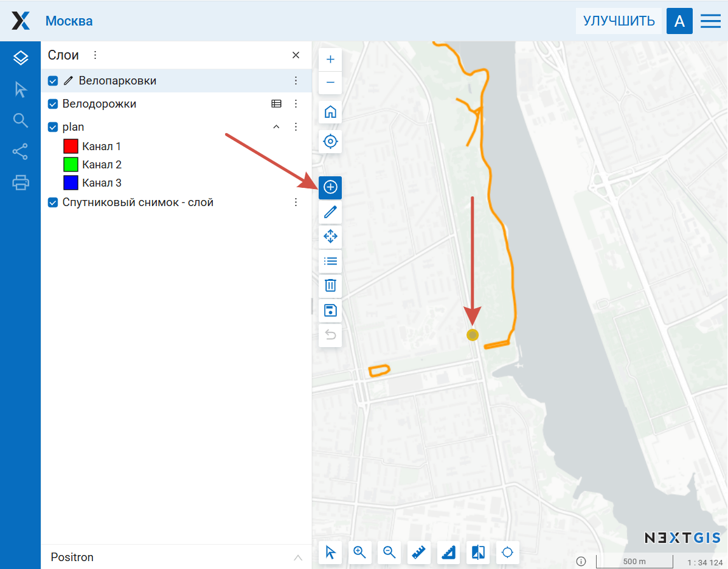The image size is (728, 569).
Task: Disable the Спутниковый снимок layer checkbox
Action: pyautogui.click(x=53, y=202)
